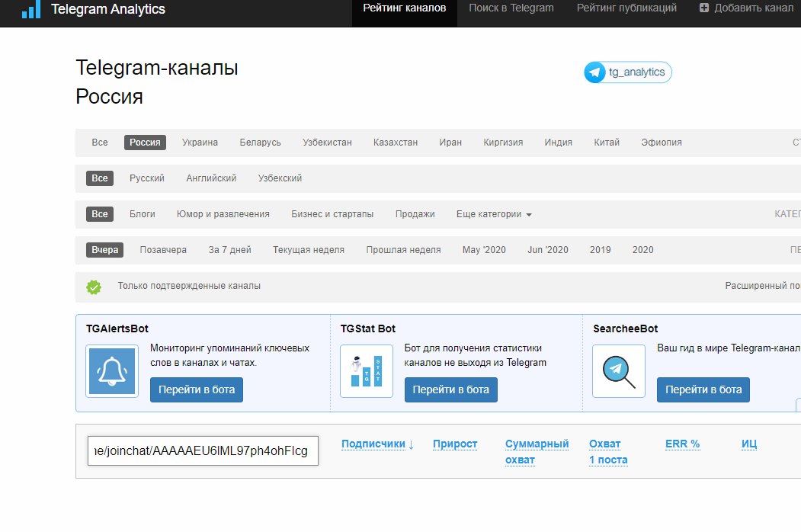Viewport: 801px width, 532px height.
Task: Filter channels by Индия
Action: tap(559, 143)
